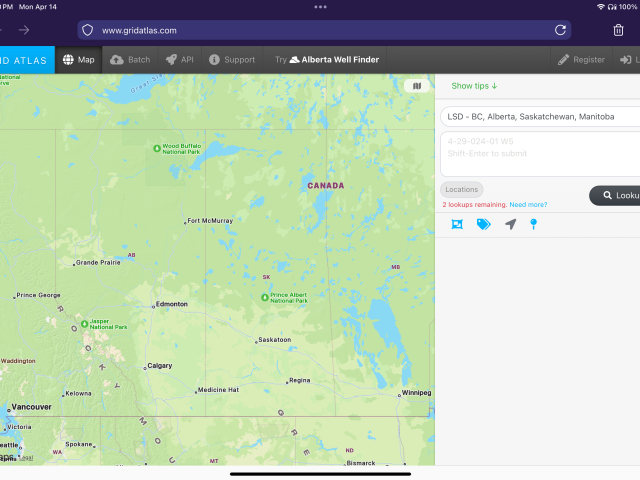640x480 pixels.
Task: Select the Map tab
Action: [x=79, y=60]
